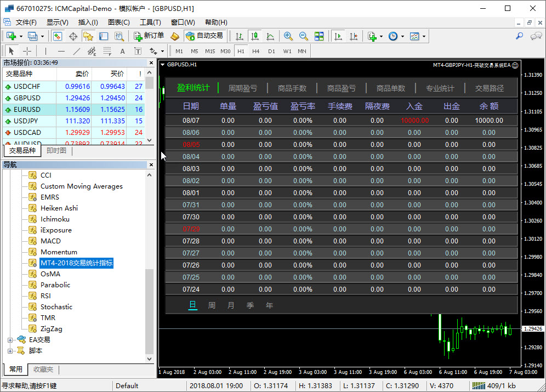
Task: Select the Fibonacci retracement tool
Action: coord(107,52)
